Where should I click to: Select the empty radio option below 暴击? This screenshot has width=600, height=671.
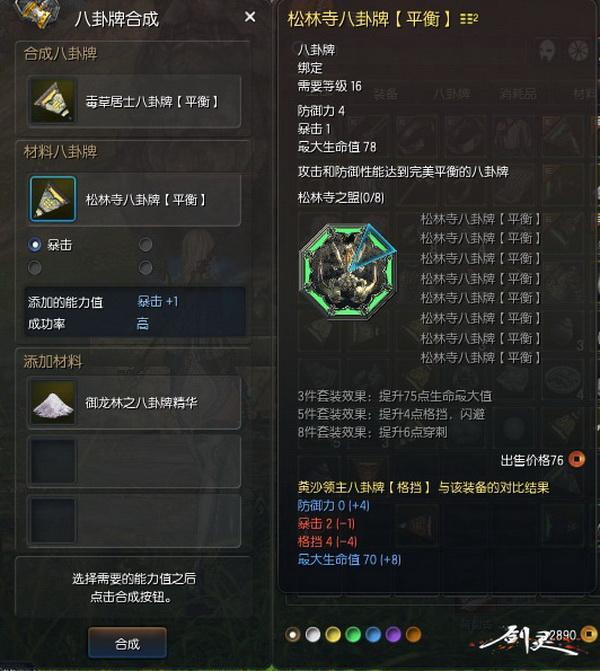(x=35, y=268)
